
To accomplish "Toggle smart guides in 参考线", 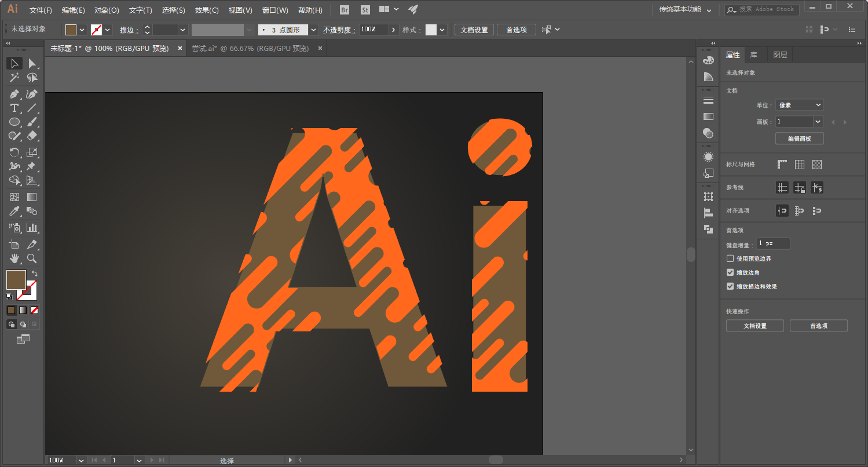I will pos(817,188).
